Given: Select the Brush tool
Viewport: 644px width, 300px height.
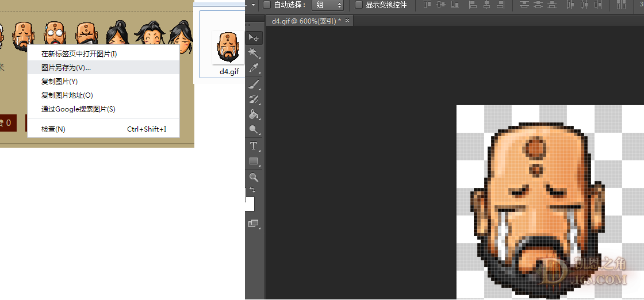Looking at the screenshot, I should tap(254, 84).
